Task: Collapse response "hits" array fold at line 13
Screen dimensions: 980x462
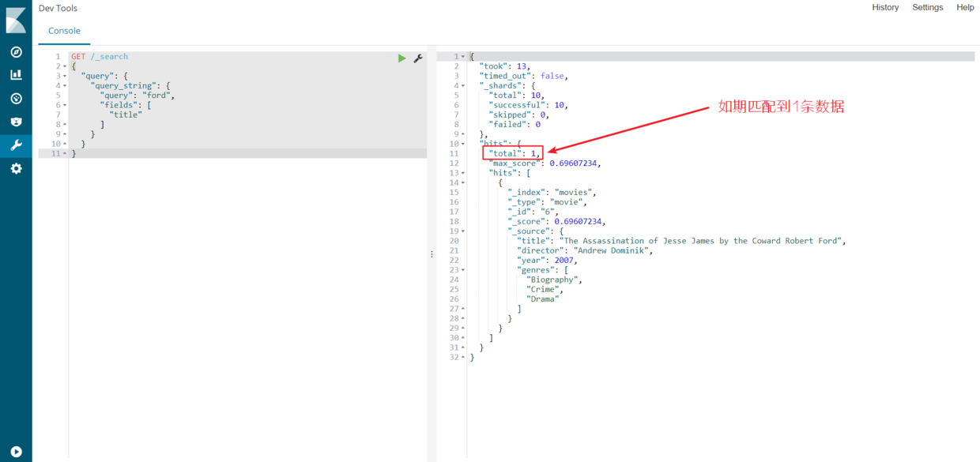Action: (463, 173)
